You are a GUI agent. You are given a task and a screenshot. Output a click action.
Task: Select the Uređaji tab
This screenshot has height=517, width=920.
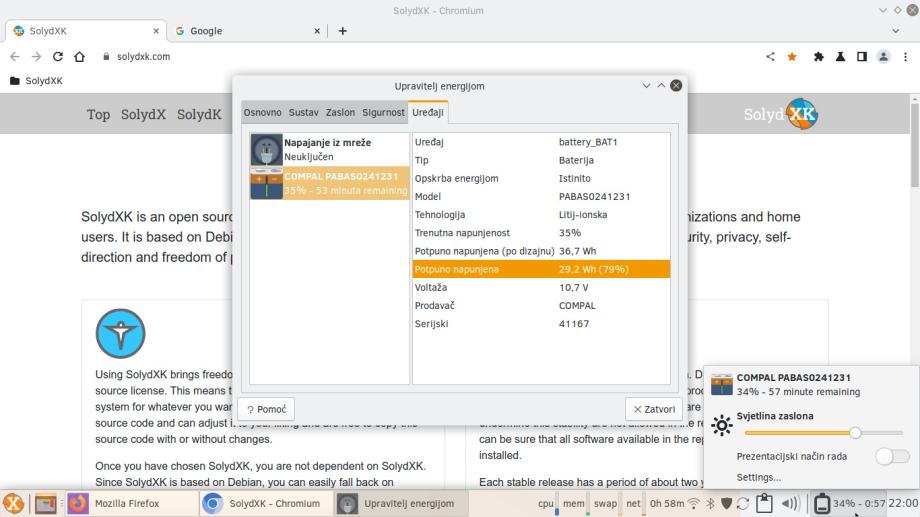[428, 112]
